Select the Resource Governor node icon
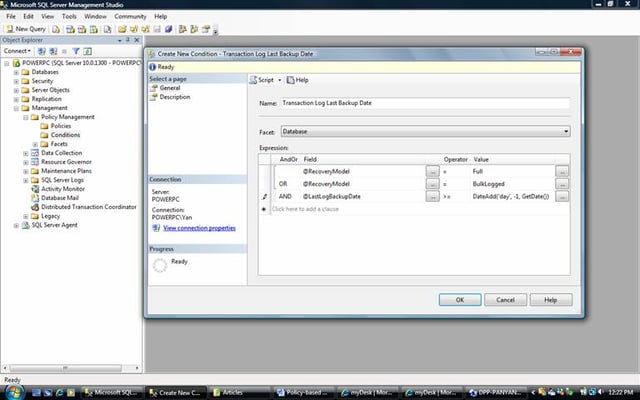The height and width of the screenshot is (400, 640). click(x=35, y=162)
